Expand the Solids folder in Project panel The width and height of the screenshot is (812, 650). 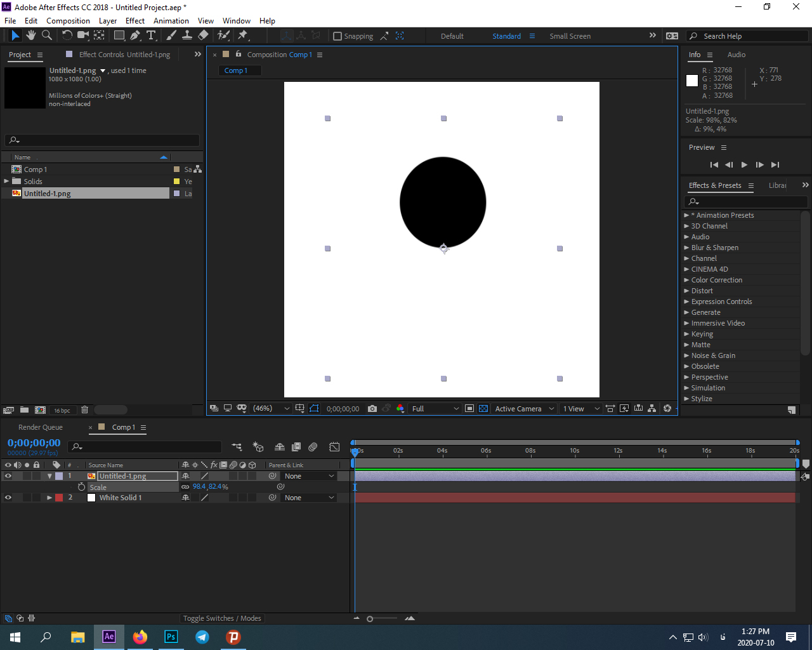[6, 181]
